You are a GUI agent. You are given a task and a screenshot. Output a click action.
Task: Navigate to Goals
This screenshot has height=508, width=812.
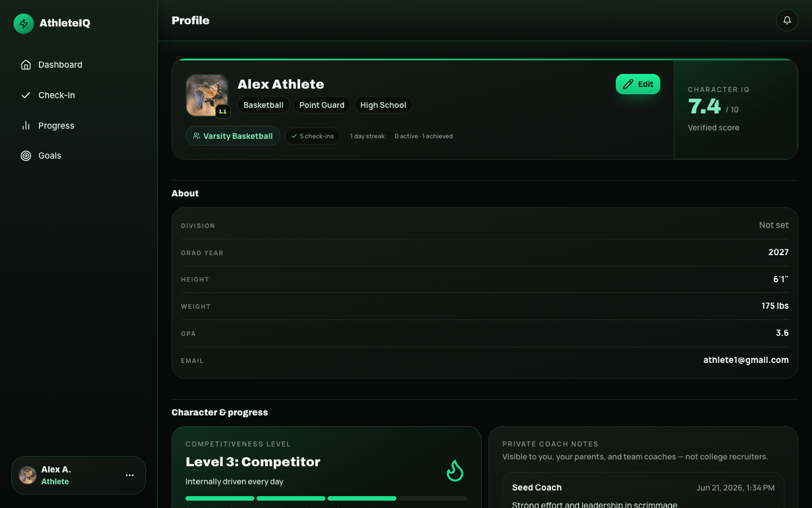(x=78, y=156)
